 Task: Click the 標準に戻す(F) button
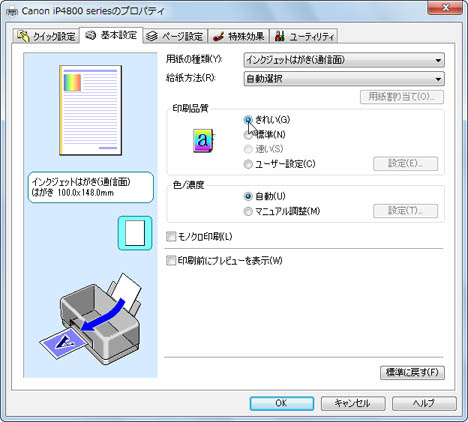[x=412, y=372]
